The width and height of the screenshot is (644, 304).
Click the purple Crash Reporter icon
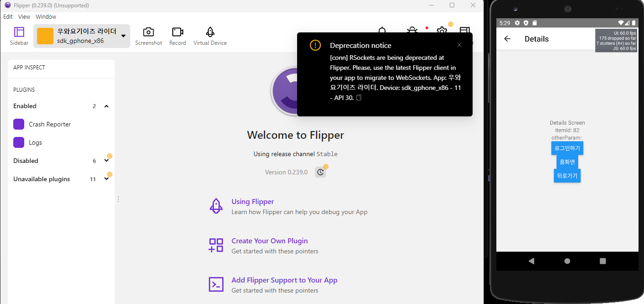click(19, 124)
